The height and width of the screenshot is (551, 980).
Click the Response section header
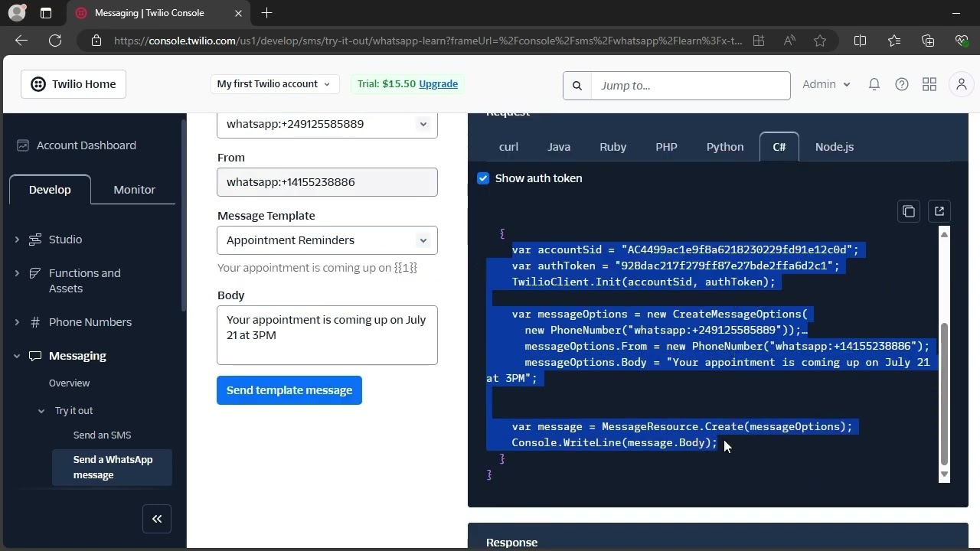(x=511, y=543)
